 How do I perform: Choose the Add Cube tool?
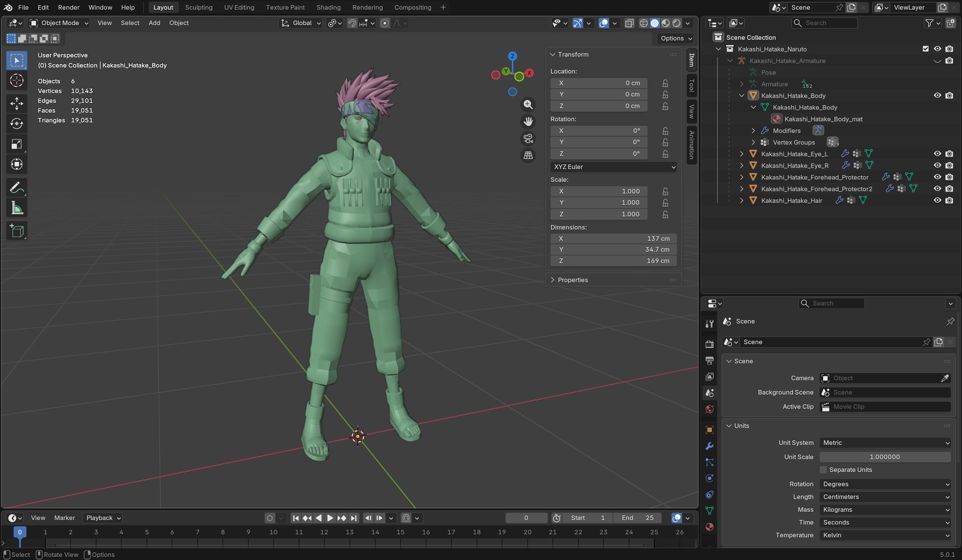click(17, 231)
